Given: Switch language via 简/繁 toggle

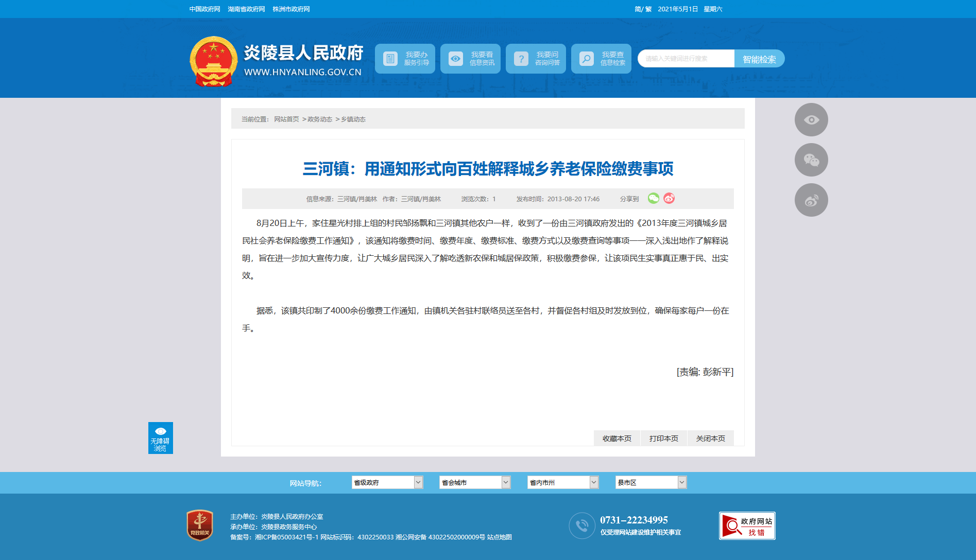Looking at the screenshot, I should [x=643, y=9].
